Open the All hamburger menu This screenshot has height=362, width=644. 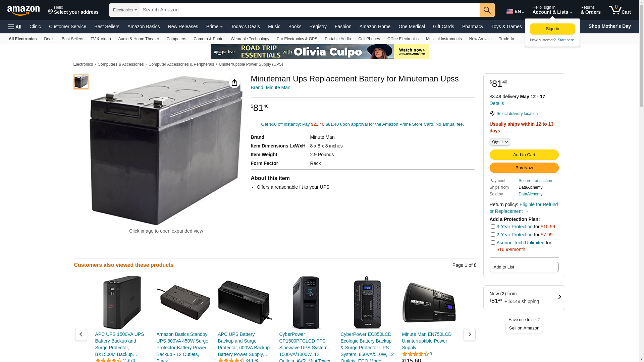tap(15, 27)
